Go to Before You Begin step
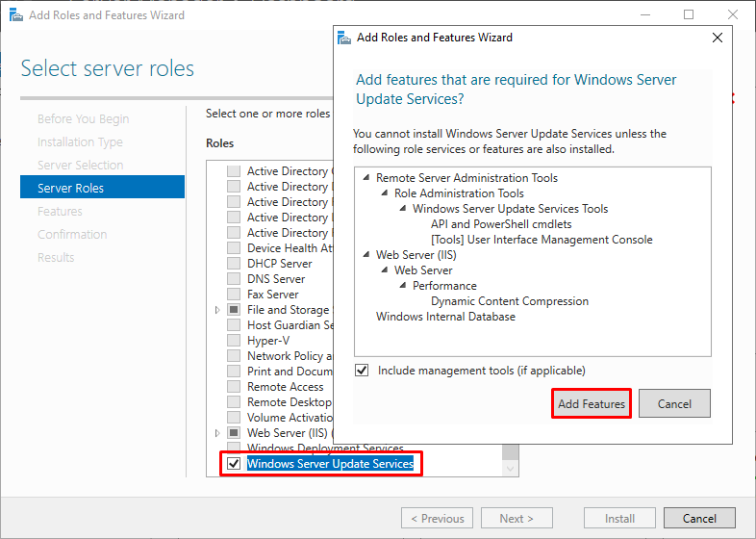 (x=84, y=118)
